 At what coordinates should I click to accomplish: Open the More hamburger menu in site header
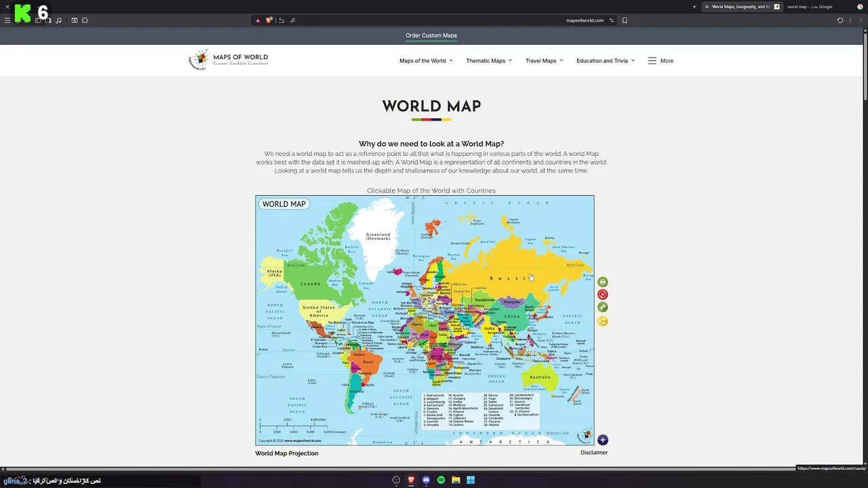(660, 61)
